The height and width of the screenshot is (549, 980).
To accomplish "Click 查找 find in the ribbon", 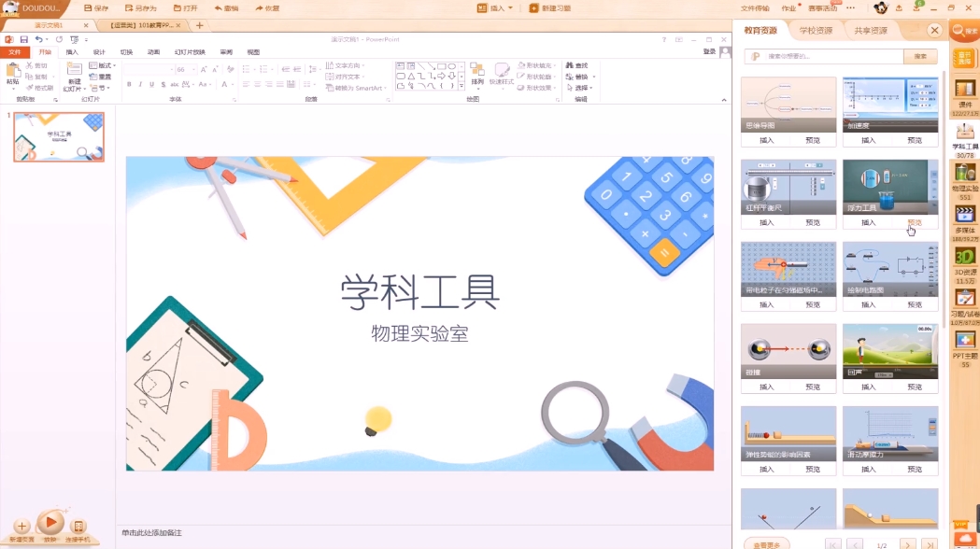I will (x=576, y=65).
